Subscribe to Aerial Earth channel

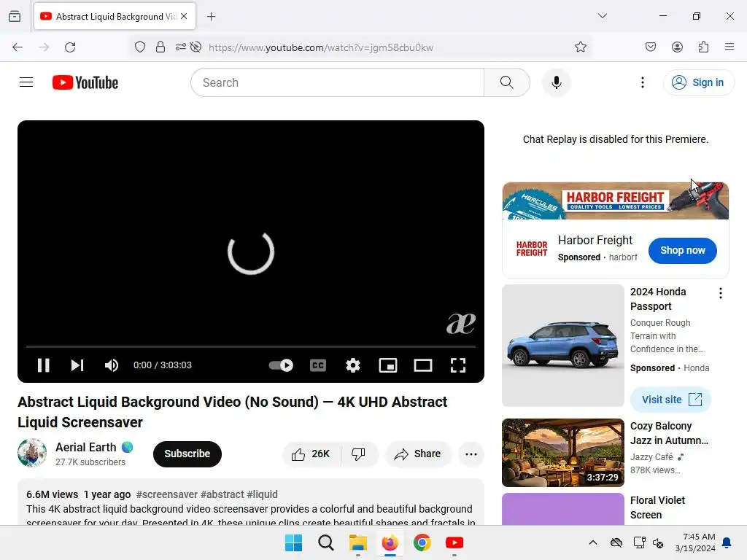pos(187,454)
